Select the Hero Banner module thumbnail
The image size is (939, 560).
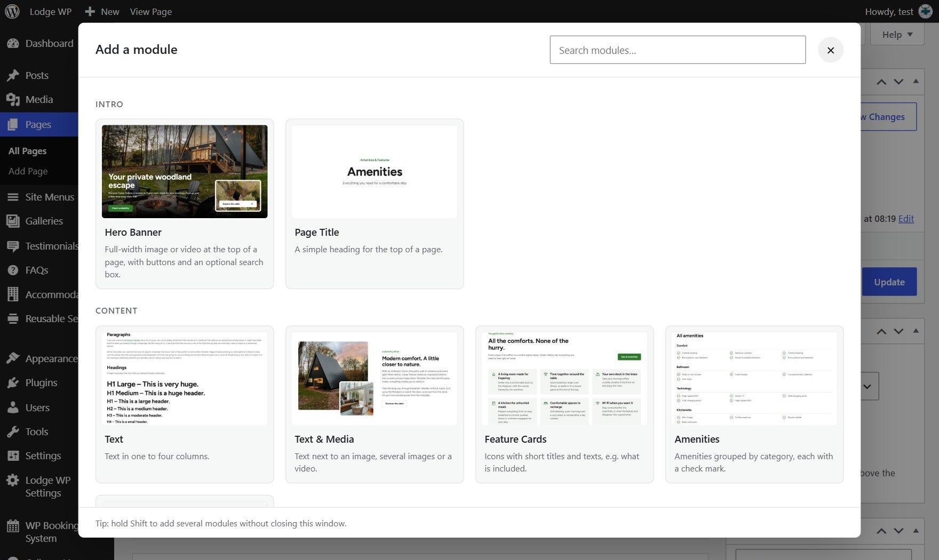pos(185,172)
